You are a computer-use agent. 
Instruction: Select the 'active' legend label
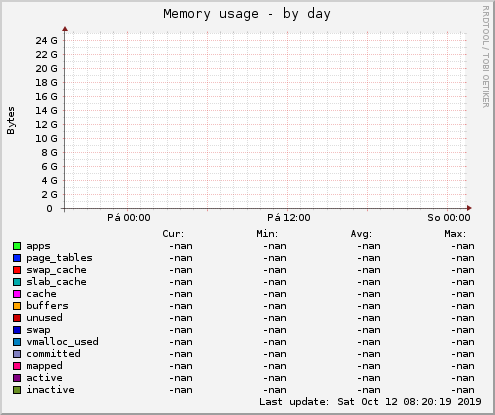click(x=44, y=378)
